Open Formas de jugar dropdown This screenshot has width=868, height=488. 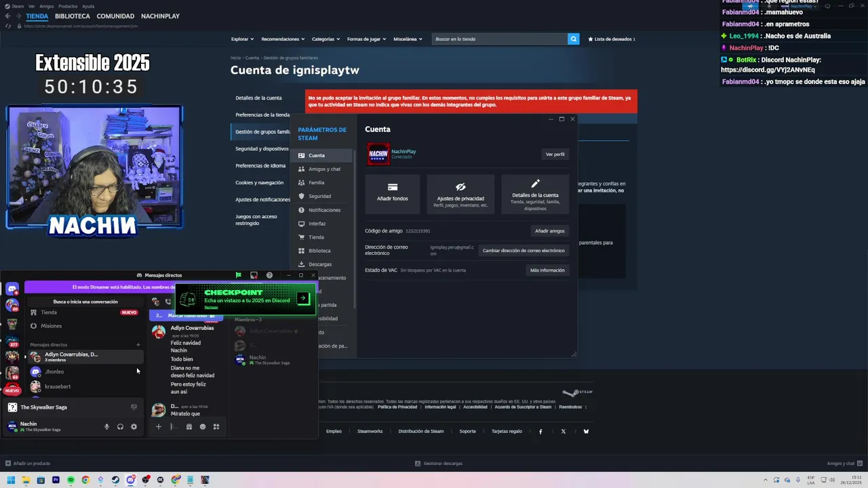point(366,39)
